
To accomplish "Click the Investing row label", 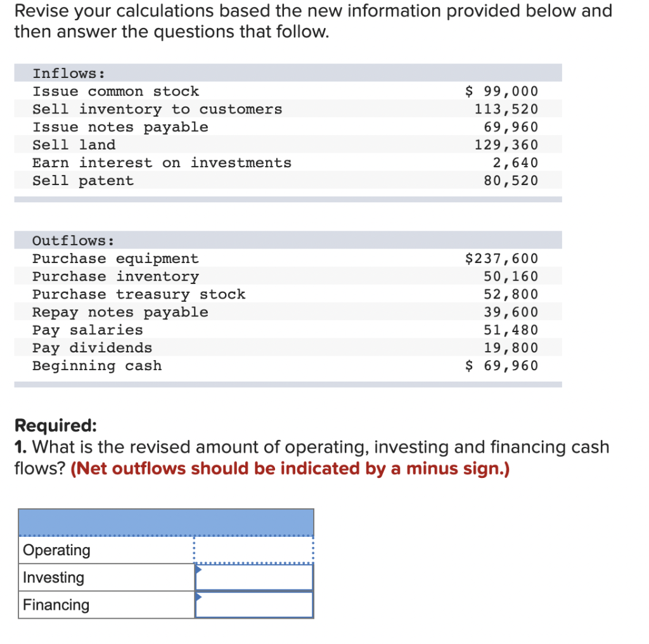I will (x=51, y=577).
